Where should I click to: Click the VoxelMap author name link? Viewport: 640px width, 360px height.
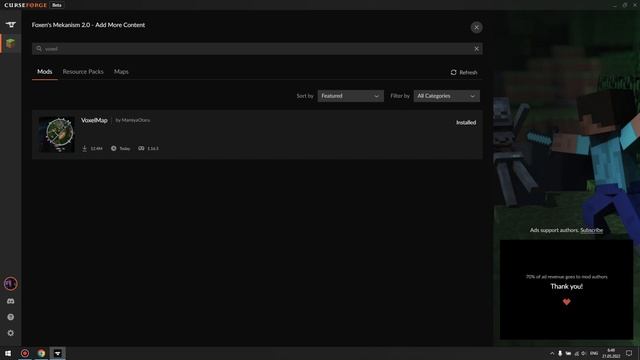136,120
